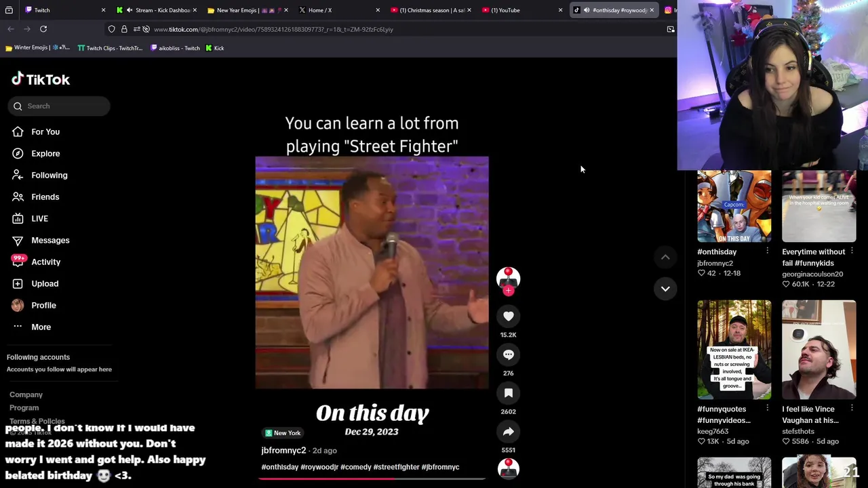868x488 pixels.
Task: Open the Program footer link
Action: (24, 408)
